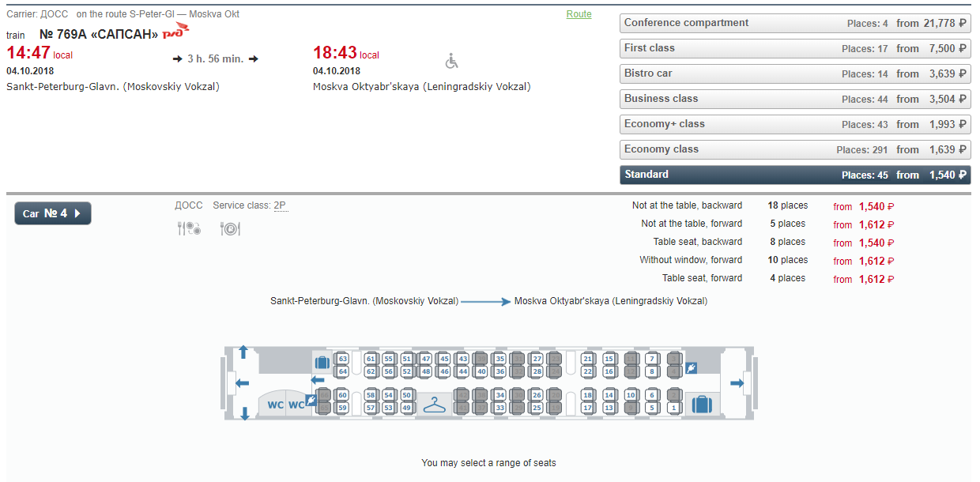
Task: Click the fork and knife meal icon
Action: coord(189,228)
